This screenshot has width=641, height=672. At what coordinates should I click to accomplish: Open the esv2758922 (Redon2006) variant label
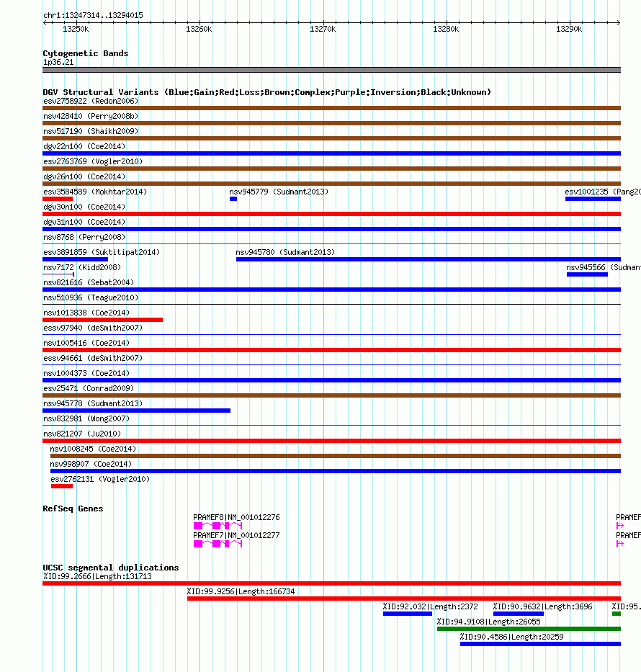[x=91, y=101]
